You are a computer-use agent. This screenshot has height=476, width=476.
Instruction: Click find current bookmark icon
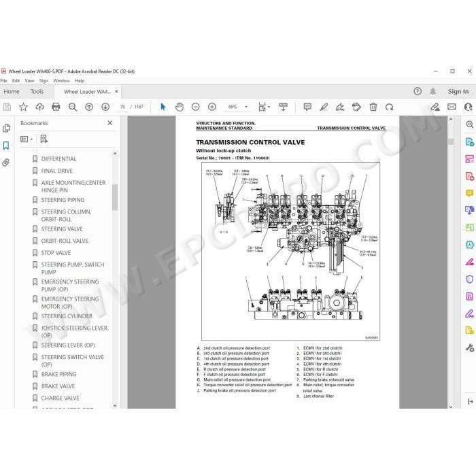[44, 139]
